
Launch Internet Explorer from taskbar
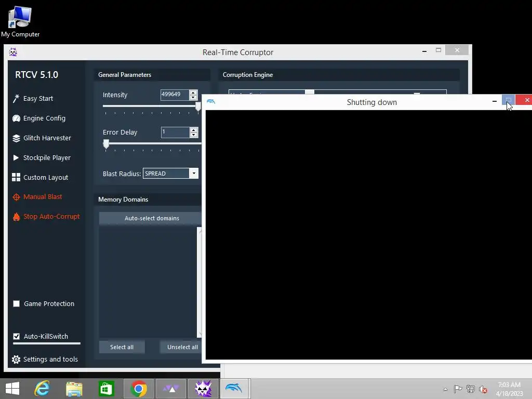(42, 389)
